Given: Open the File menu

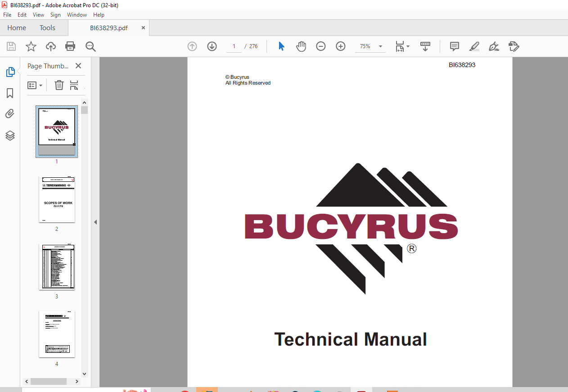Looking at the screenshot, I should pos(7,15).
